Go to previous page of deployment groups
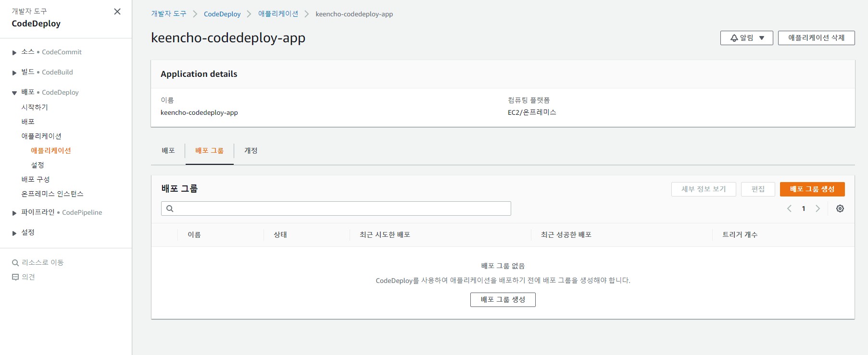The image size is (868, 355). (x=789, y=208)
